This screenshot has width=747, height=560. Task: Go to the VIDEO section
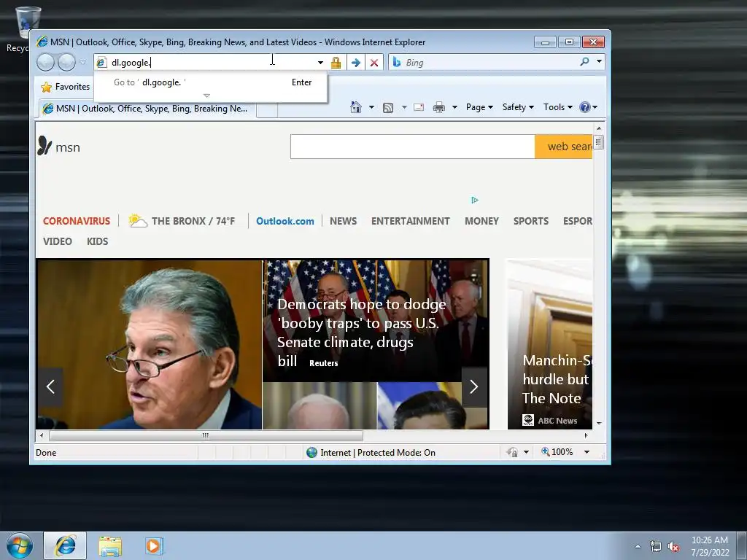coord(57,241)
